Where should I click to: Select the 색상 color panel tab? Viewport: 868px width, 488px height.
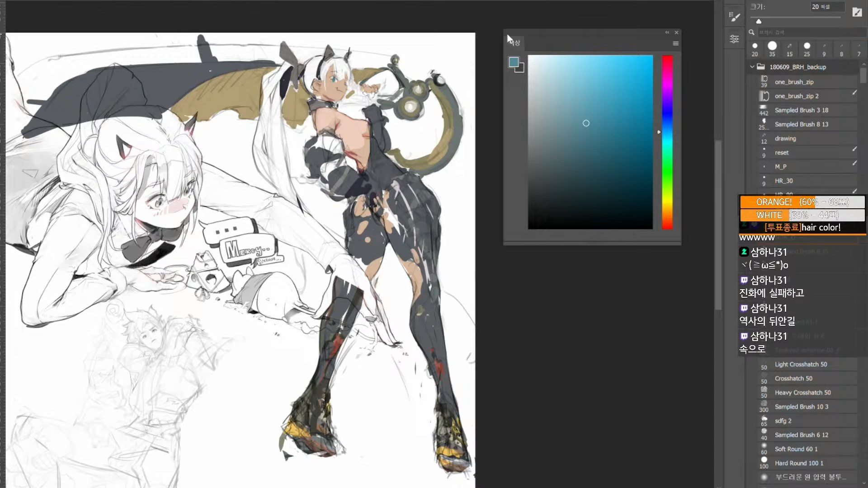[515, 43]
